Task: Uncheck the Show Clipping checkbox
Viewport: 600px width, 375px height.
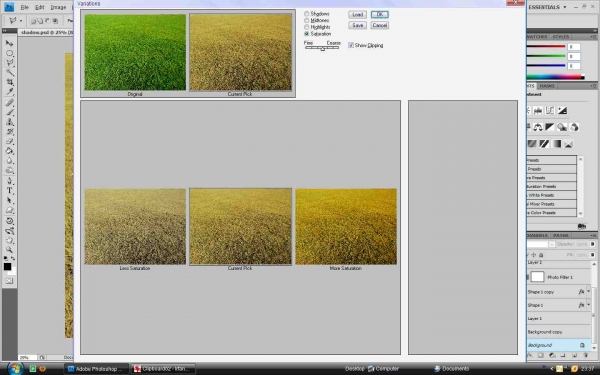Action: [351, 45]
